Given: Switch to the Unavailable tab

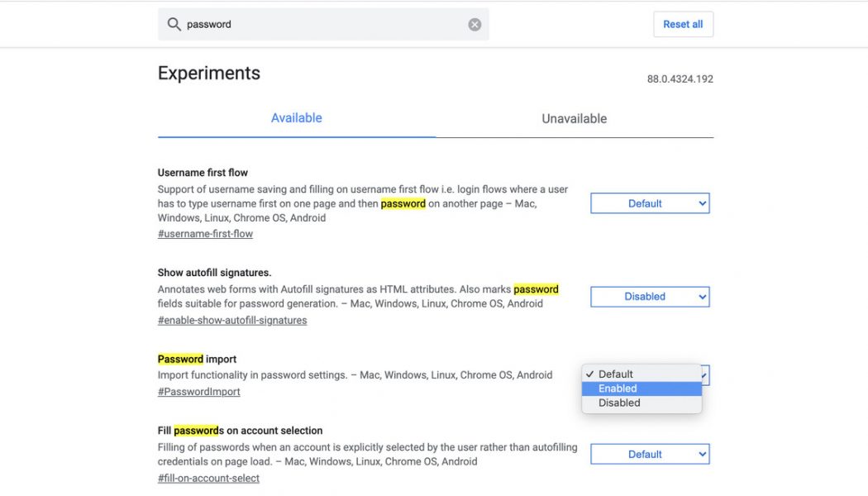Looking at the screenshot, I should (x=574, y=118).
